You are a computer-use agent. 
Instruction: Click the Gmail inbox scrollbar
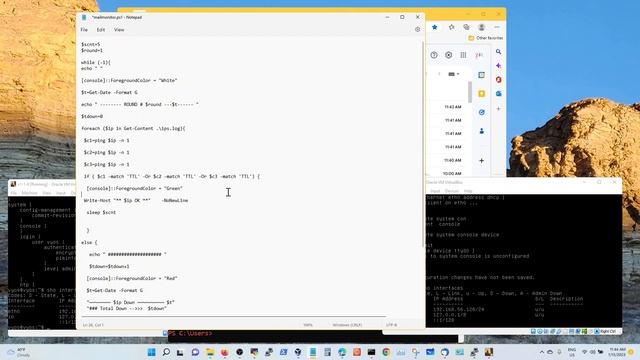pos(470,92)
